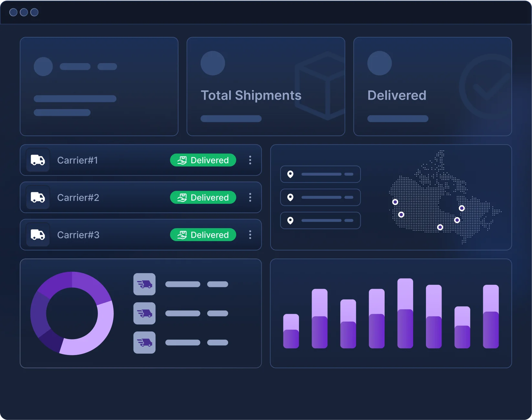Click the Delivered badge on Carrier#1 row
Image resolution: width=532 pixels, height=420 pixels.
(203, 160)
